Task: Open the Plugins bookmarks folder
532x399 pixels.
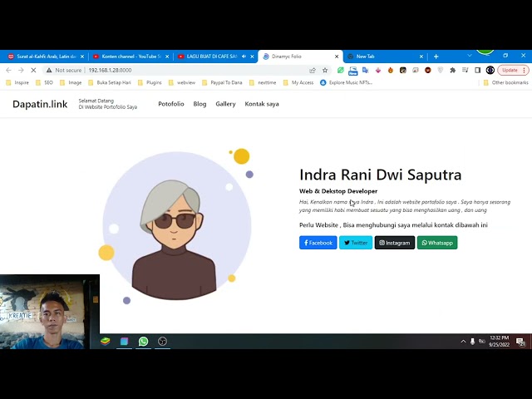Action: 150,82
